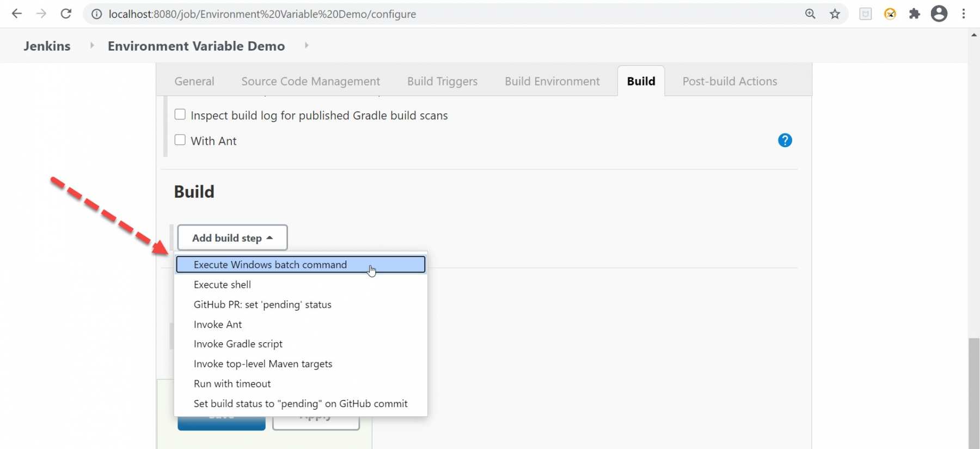Screen dimensions: 980x449
Task: Expand the breadcrumb arrow after Environment Variable Demo
Action: 307,45
